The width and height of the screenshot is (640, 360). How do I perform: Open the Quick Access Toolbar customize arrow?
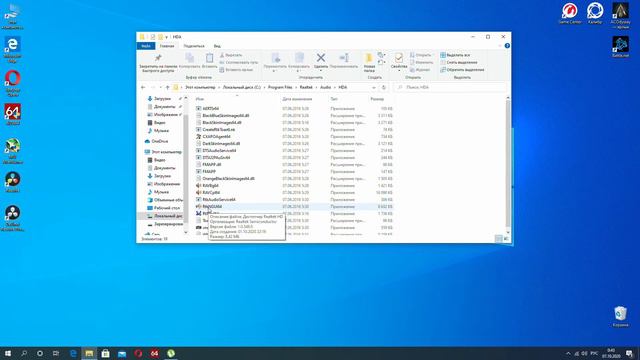coord(167,37)
